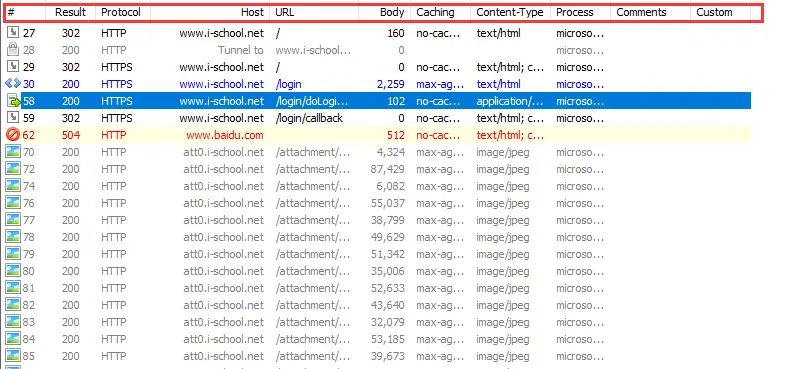Screen dimensions: 786x369
Task: Click the image icon on session 78
Action: pyautogui.click(x=13, y=237)
